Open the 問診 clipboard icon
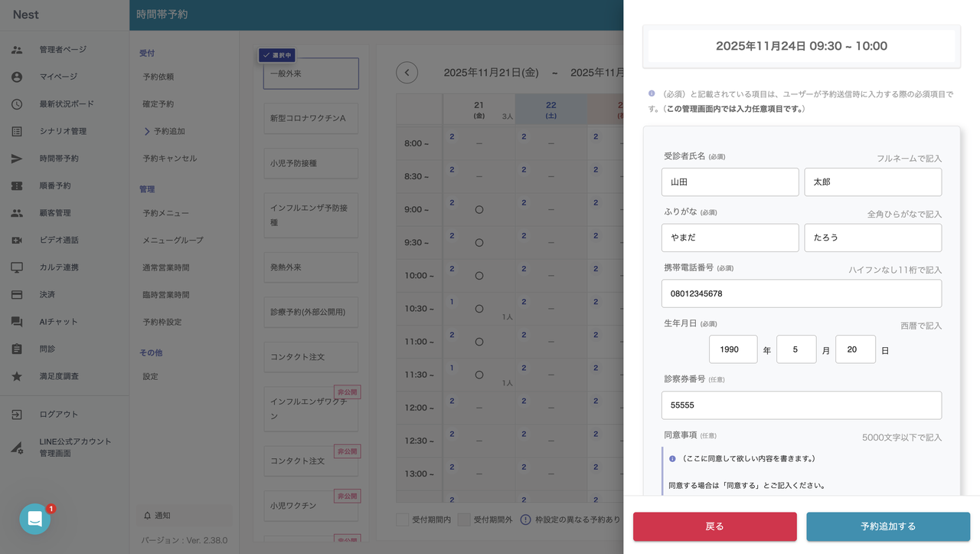The image size is (980, 554). coord(17,349)
